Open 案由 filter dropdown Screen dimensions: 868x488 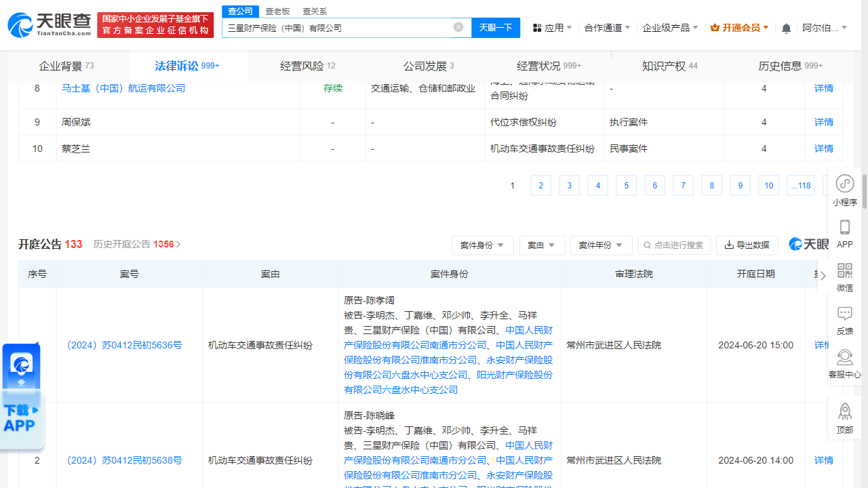[542, 245]
